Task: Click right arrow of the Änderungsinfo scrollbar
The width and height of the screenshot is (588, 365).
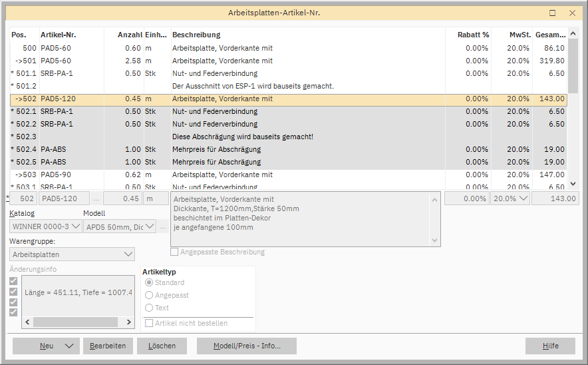Action: [x=130, y=322]
